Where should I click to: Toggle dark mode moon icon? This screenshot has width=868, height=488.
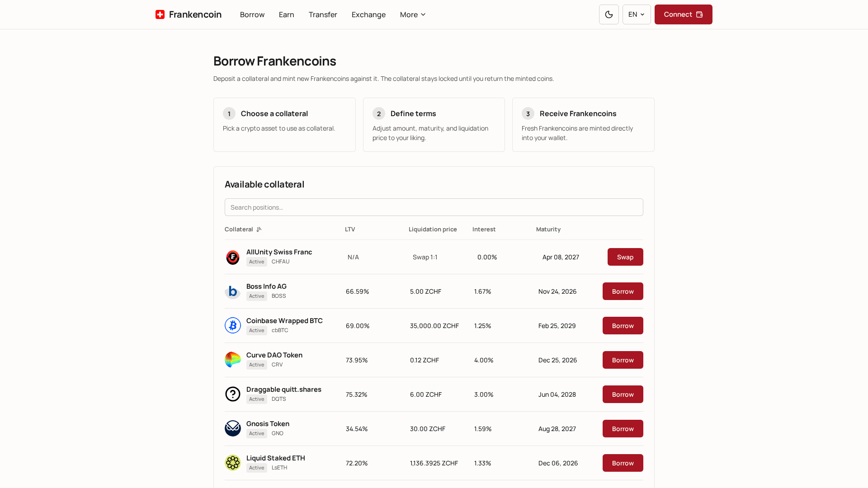(609, 14)
